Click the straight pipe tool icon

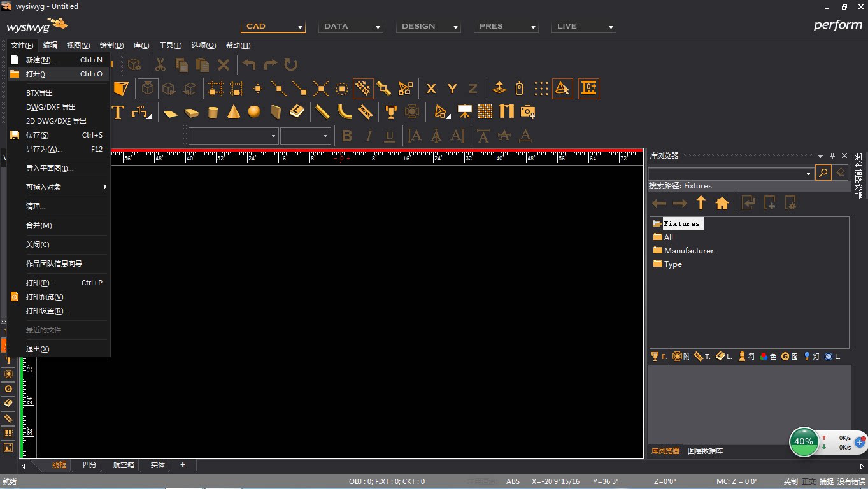[323, 112]
